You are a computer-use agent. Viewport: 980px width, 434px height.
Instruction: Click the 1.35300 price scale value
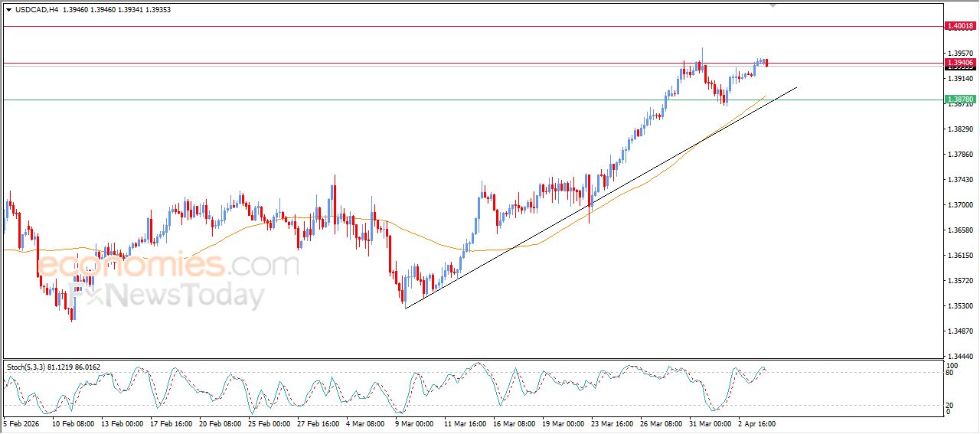[x=960, y=306]
